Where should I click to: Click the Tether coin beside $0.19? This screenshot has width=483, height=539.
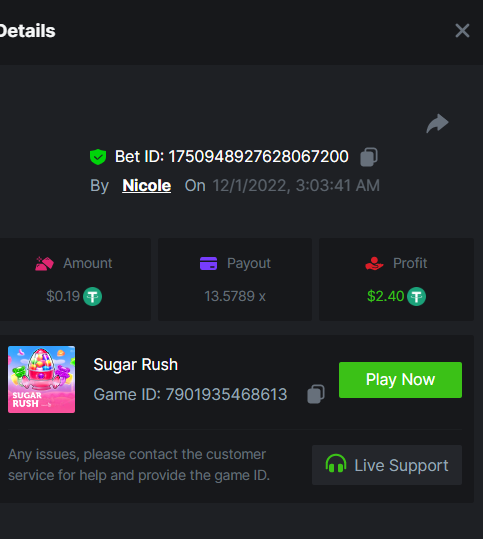pyautogui.click(x=92, y=296)
